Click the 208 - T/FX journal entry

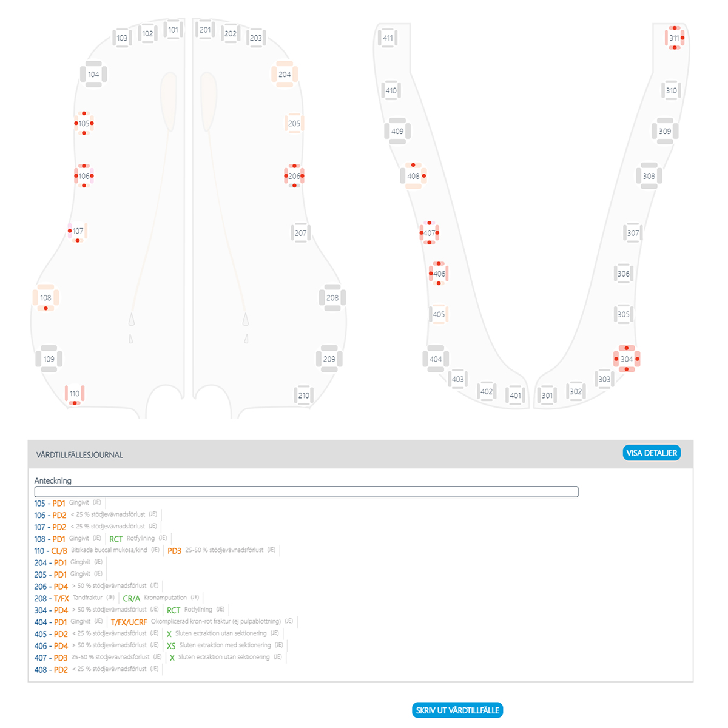52,598
